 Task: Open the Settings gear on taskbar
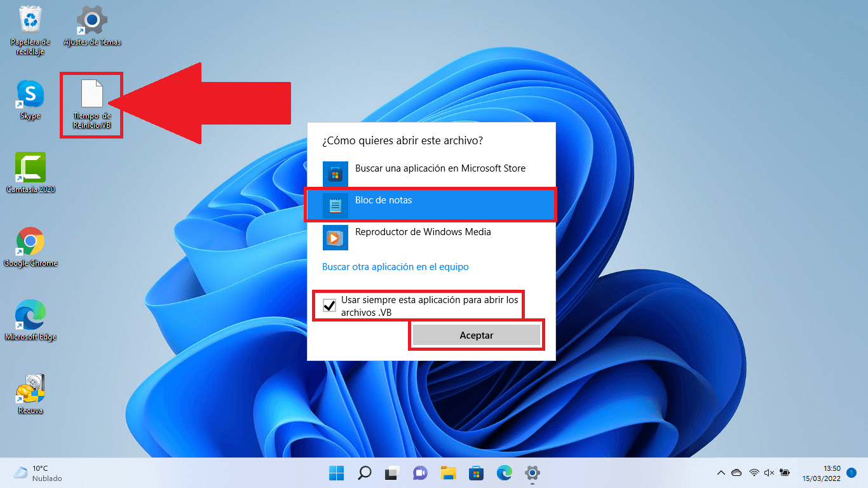tap(532, 473)
